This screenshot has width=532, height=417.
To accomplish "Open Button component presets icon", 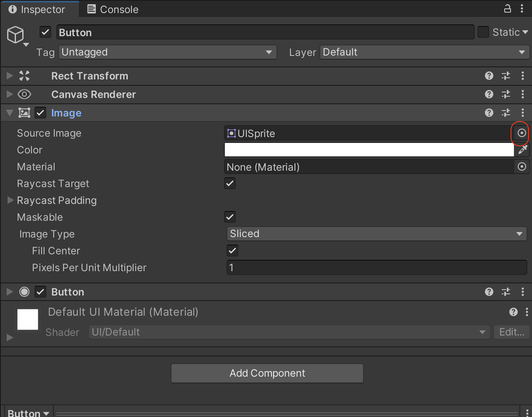I will coord(506,292).
